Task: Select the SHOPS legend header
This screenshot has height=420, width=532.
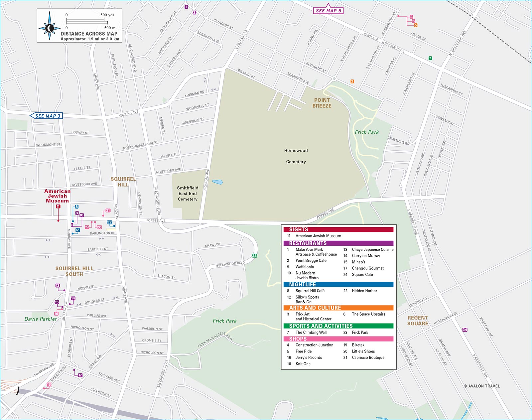Action: coord(338,339)
